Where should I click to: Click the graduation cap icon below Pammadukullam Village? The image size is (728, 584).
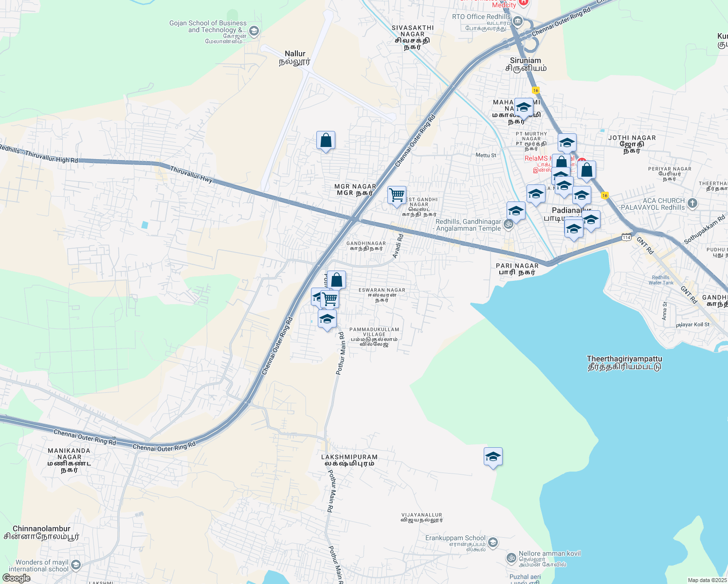tap(327, 319)
